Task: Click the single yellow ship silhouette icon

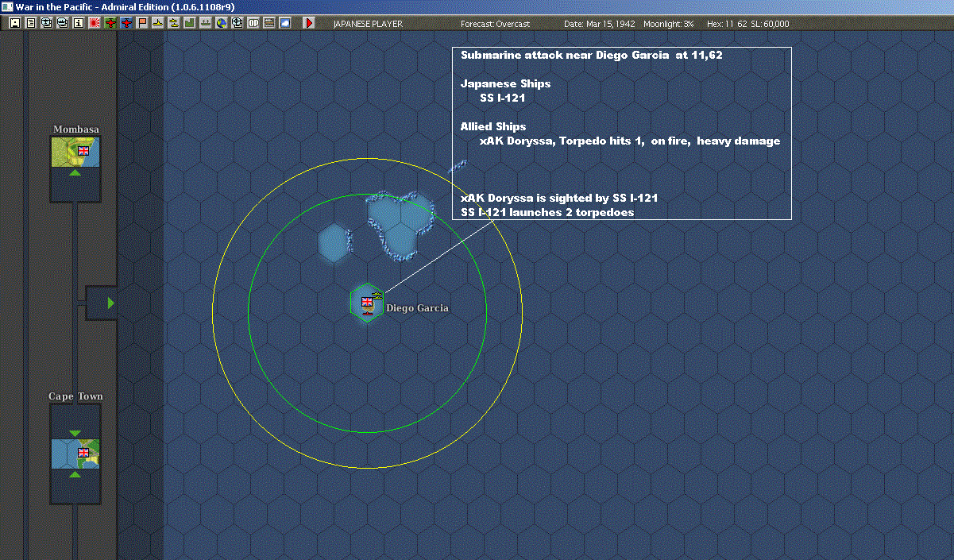Action: (157, 23)
